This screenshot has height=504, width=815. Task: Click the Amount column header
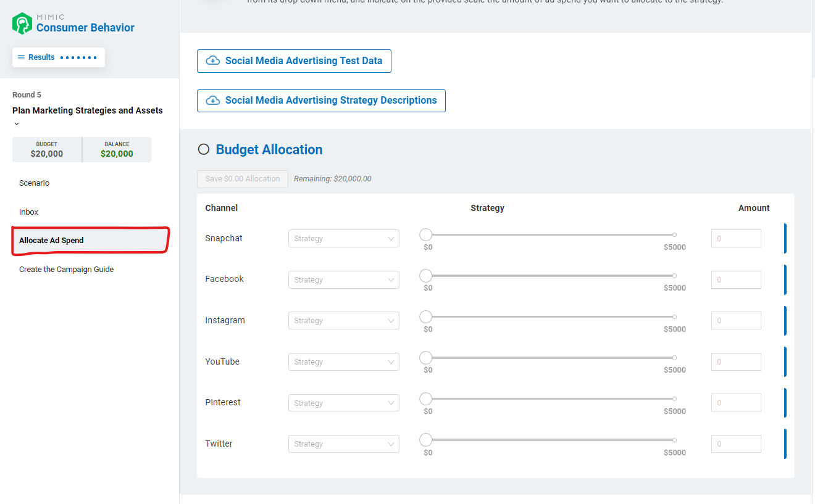(754, 209)
